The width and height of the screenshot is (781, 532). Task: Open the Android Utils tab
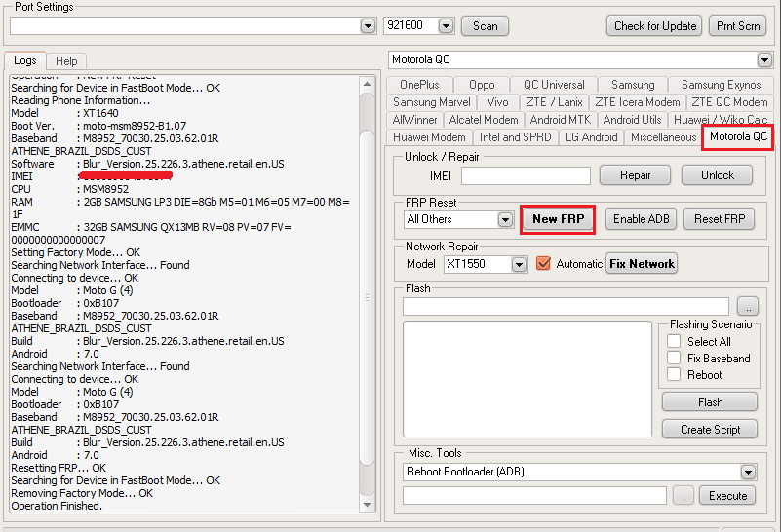coord(632,120)
